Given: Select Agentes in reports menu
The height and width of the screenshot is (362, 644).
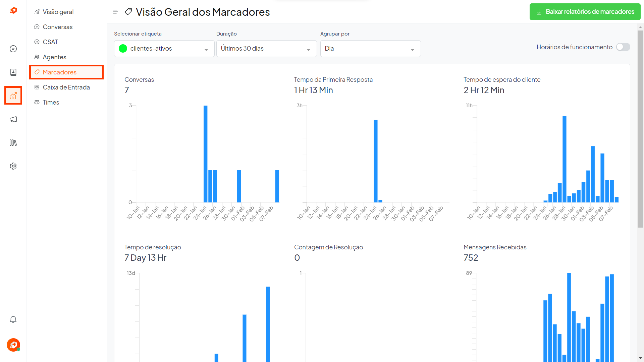Looking at the screenshot, I should pos(54,57).
